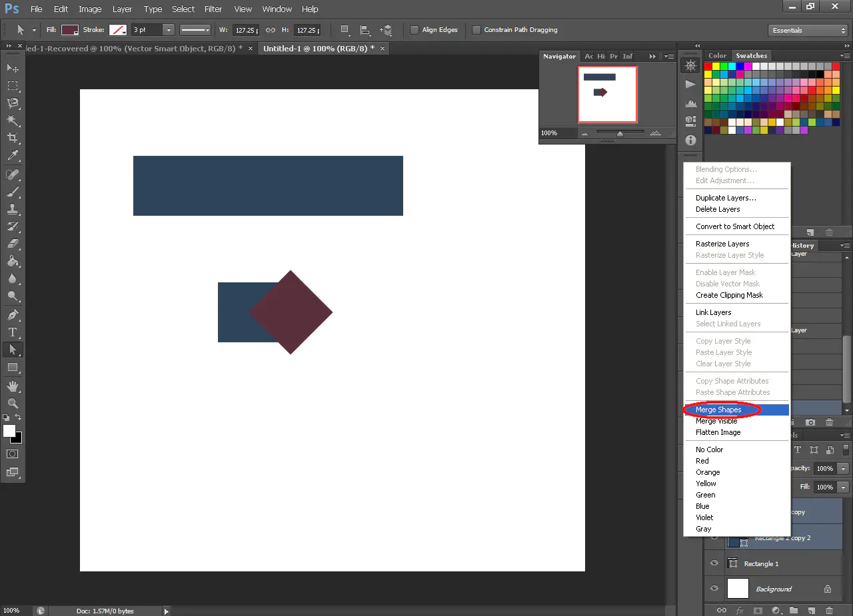Switch to the Hand tool
Screen dimensions: 853x616
tap(13, 386)
